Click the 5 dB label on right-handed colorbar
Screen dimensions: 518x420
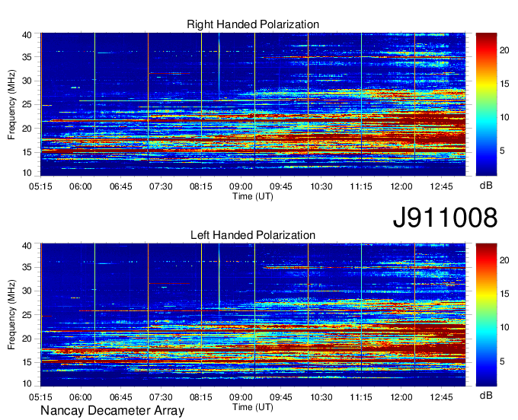[x=502, y=151]
